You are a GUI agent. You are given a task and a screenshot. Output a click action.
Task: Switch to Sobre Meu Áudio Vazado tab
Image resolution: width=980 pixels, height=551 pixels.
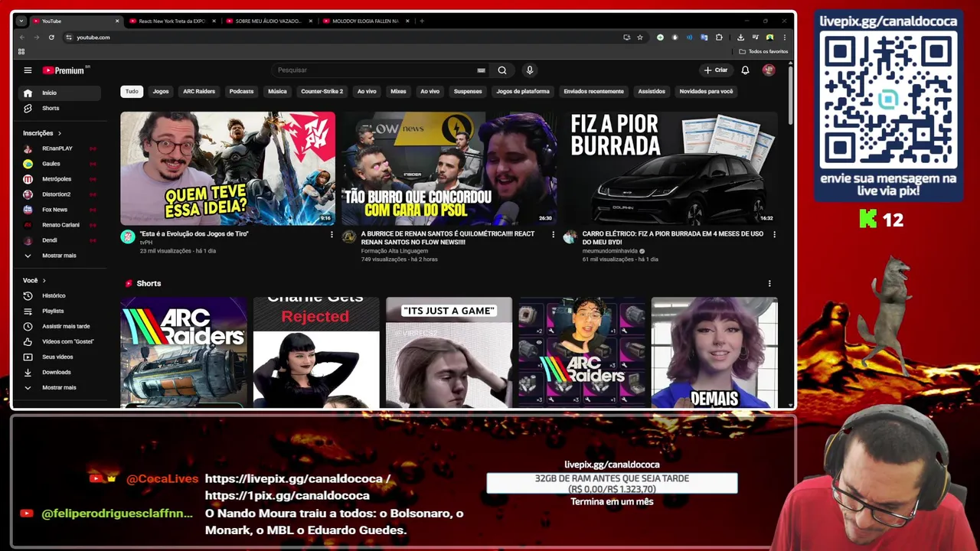[268, 21]
